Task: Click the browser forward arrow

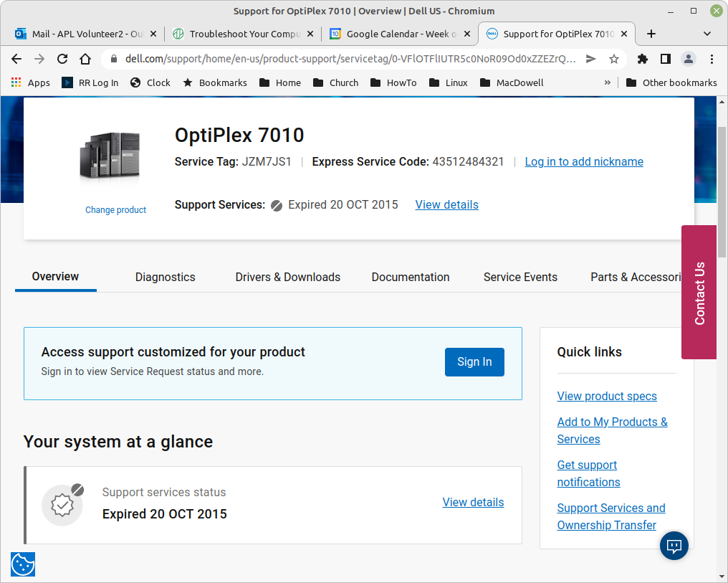Action: (x=39, y=59)
